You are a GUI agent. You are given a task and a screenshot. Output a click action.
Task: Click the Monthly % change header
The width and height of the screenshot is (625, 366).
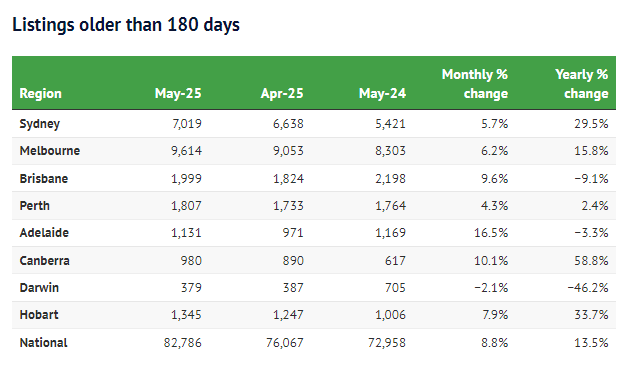point(475,84)
